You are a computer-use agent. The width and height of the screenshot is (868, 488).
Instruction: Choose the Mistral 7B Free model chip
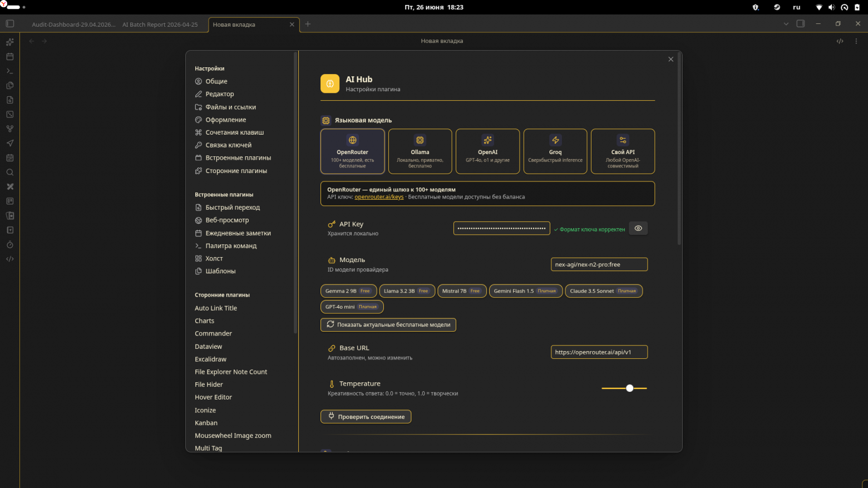(x=462, y=291)
